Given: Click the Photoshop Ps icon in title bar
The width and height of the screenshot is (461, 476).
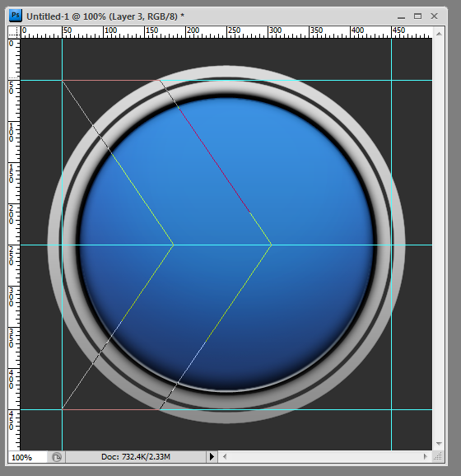Looking at the screenshot, I should pyautogui.click(x=16, y=16).
